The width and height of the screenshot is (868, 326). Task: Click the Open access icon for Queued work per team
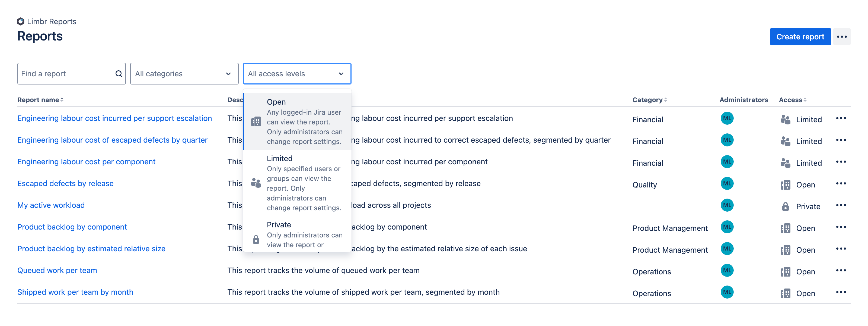click(x=785, y=272)
